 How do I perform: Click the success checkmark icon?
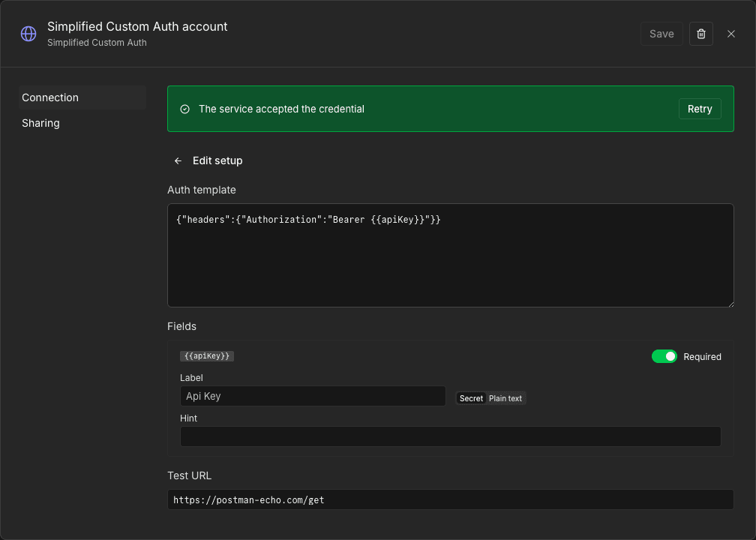pos(184,109)
